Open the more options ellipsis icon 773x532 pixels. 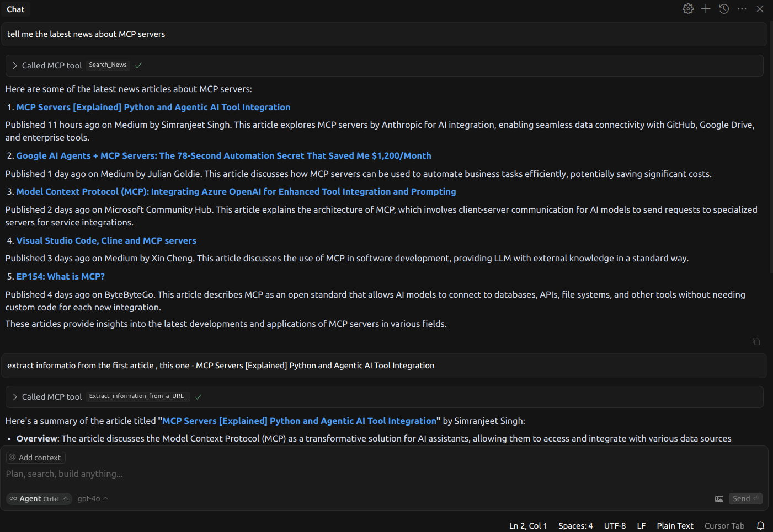(742, 9)
